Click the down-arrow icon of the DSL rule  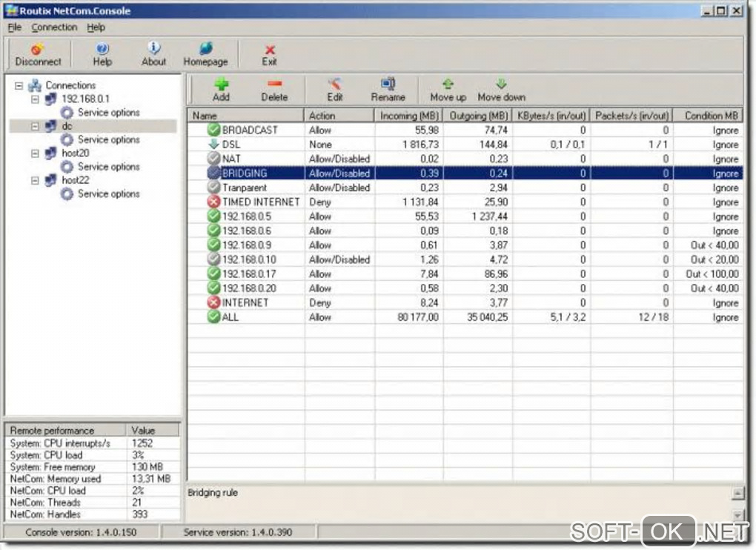point(213,144)
